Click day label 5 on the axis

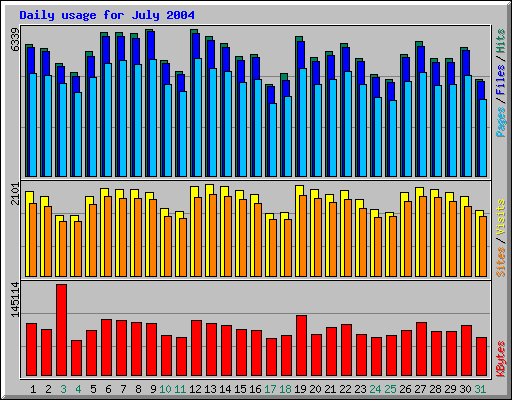click(93, 389)
